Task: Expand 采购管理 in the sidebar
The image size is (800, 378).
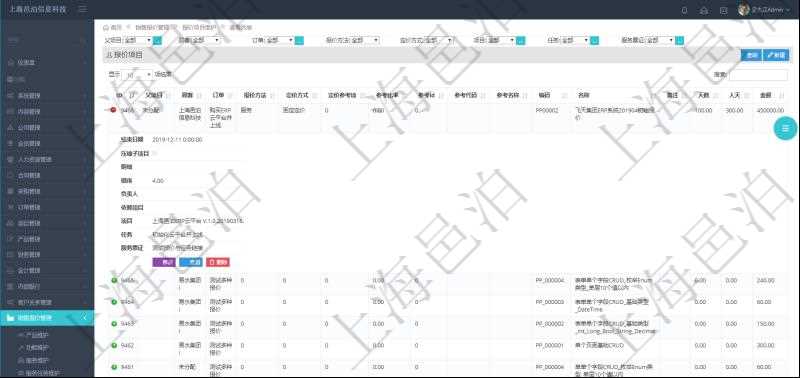Action: (47, 191)
